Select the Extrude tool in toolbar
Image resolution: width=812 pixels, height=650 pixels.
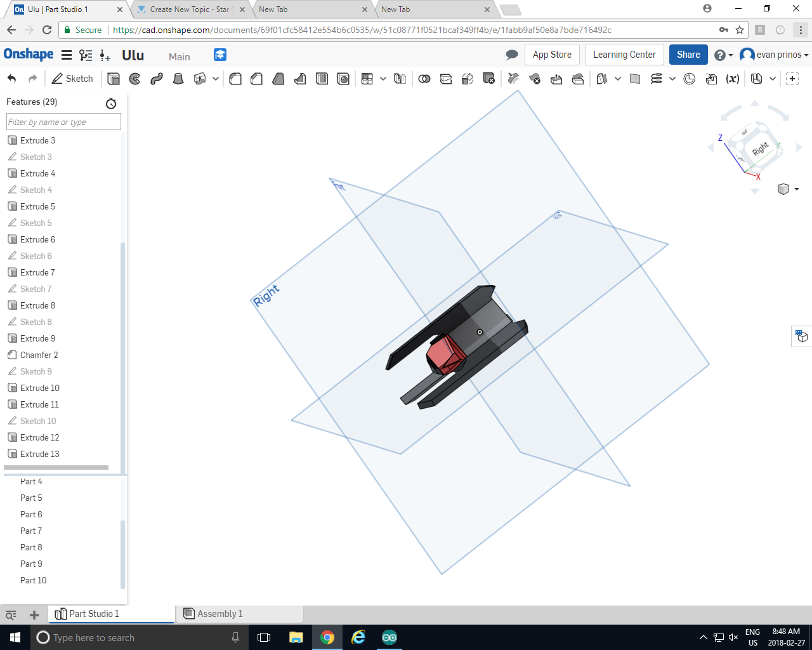[x=114, y=79]
